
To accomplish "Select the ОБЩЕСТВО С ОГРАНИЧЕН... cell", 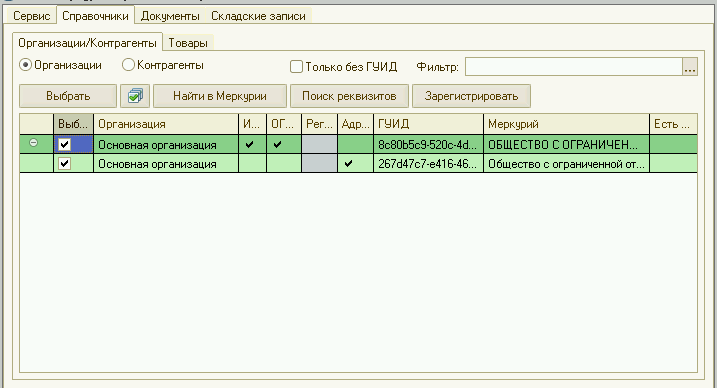I will [x=567, y=144].
